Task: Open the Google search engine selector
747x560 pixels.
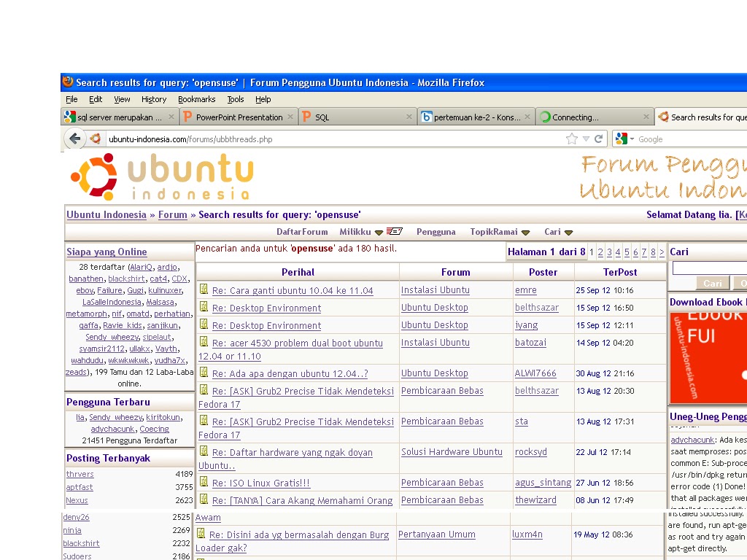Action: point(624,139)
